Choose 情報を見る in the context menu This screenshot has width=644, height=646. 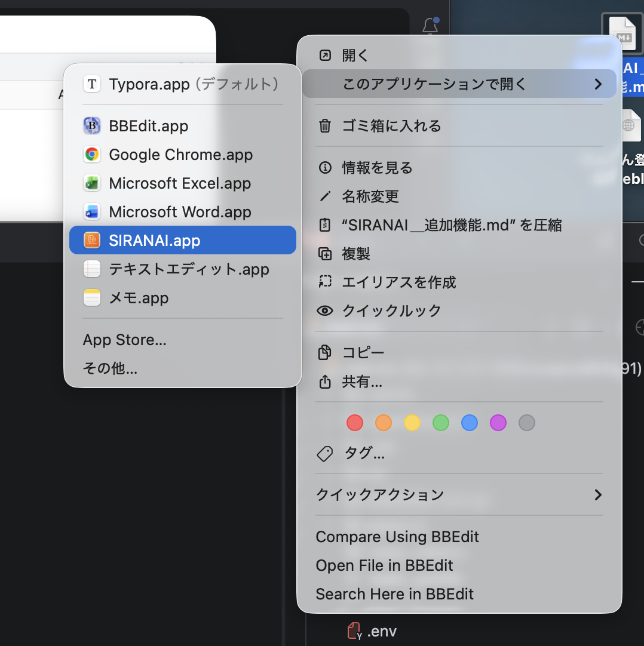(x=459, y=167)
